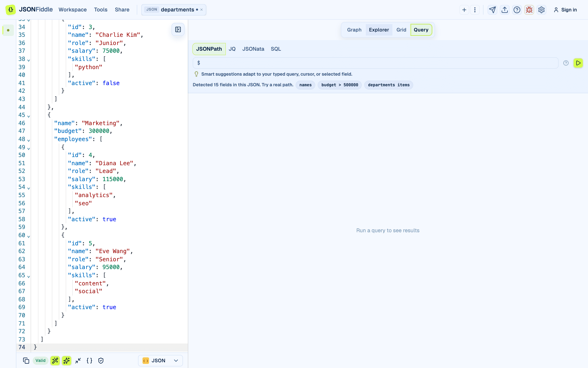Run the query with the play button
Viewport: 588px width, 368px height.
coord(578,63)
